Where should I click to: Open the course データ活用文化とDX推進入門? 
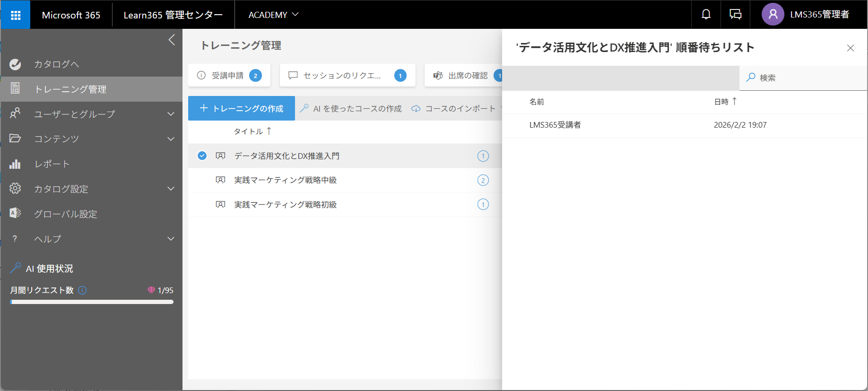tap(287, 156)
